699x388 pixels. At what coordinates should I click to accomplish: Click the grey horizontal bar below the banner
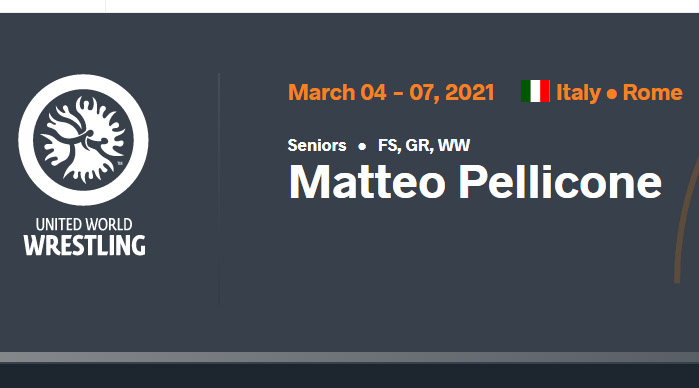[350, 357]
